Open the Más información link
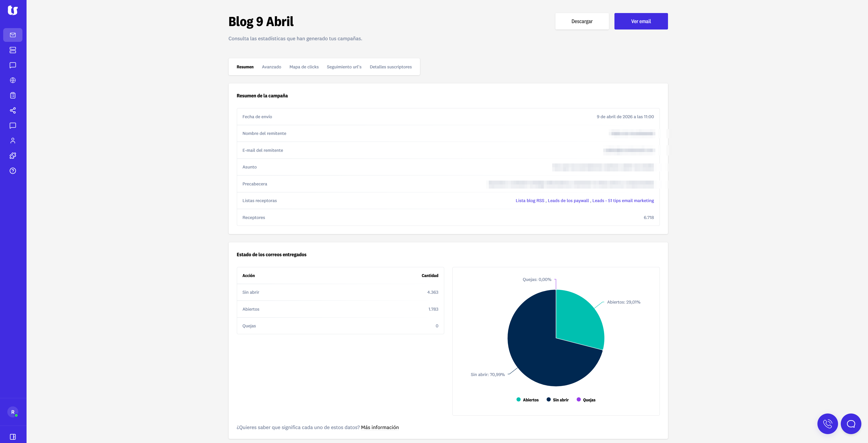The height and width of the screenshot is (443, 868). tap(380, 427)
